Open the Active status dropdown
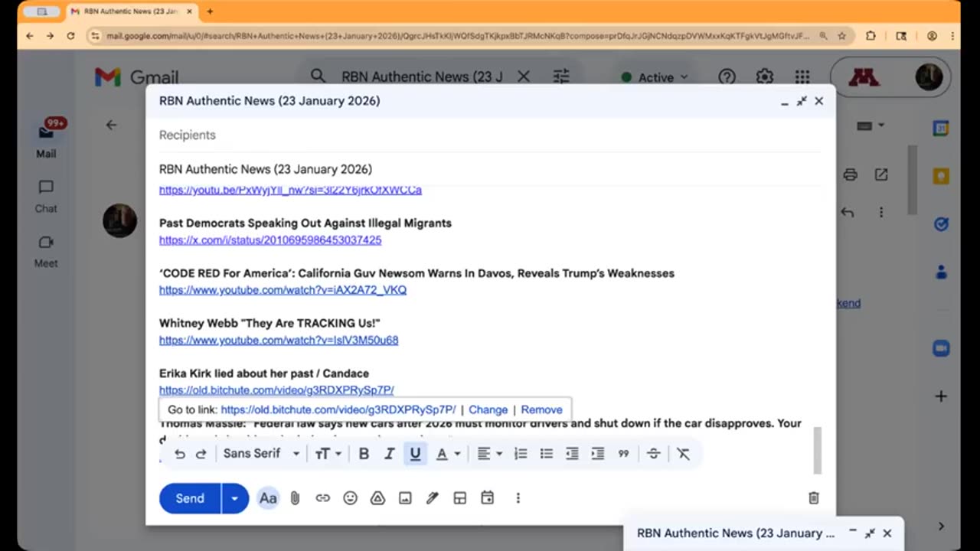Viewport: 980px width, 551px height. click(655, 77)
